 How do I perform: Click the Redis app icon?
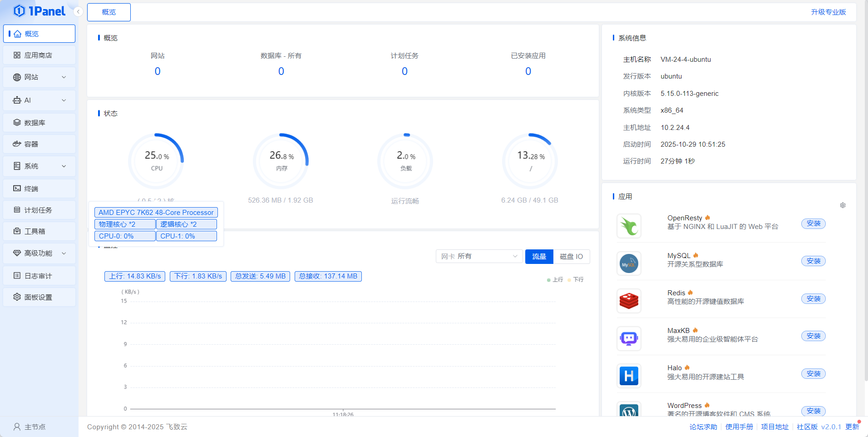[629, 301]
